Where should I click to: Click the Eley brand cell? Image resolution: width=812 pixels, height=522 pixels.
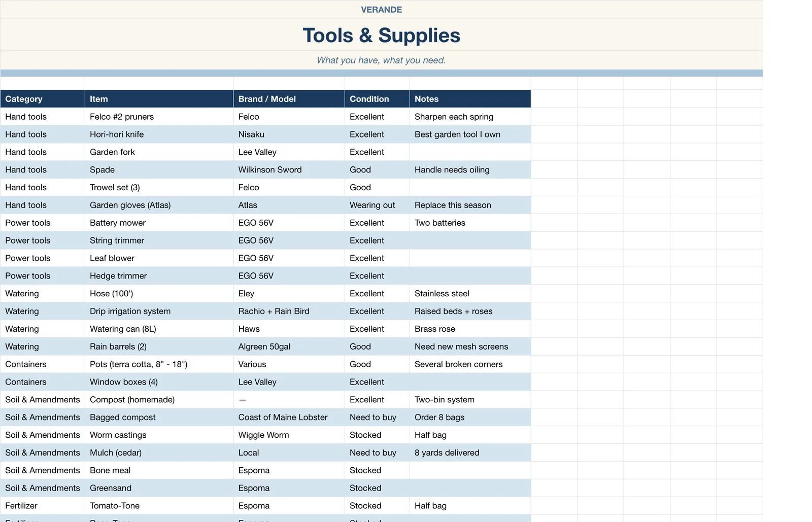tap(289, 294)
